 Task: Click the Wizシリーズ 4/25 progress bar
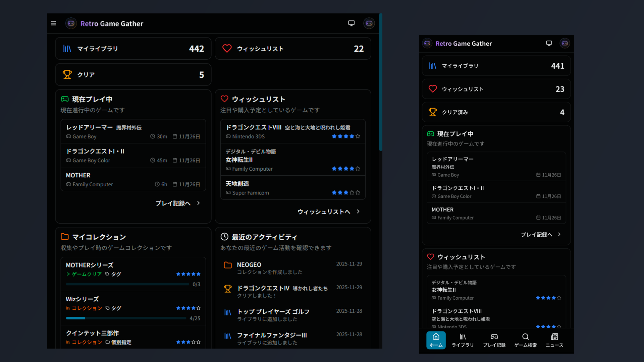tap(126, 318)
